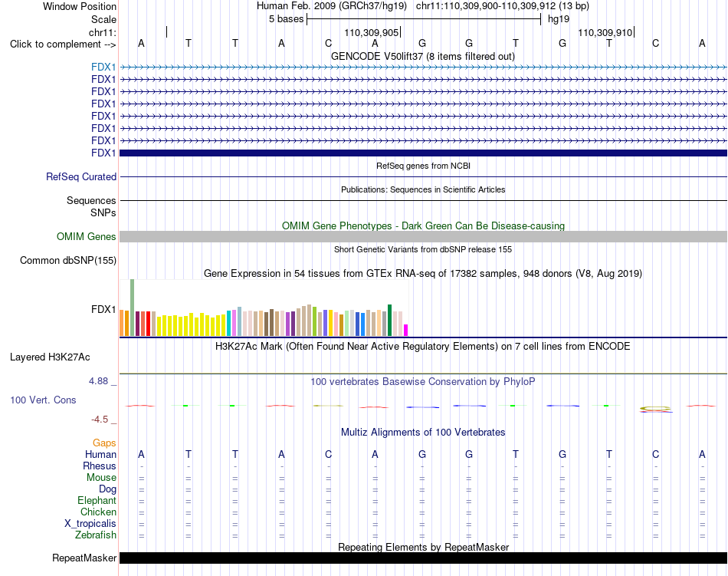Click the orange Gaps label
The image size is (728, 576).
coord(104,443)
